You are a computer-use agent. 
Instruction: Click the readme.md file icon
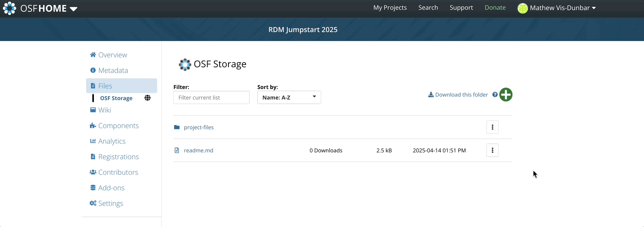tap(177, 150)
